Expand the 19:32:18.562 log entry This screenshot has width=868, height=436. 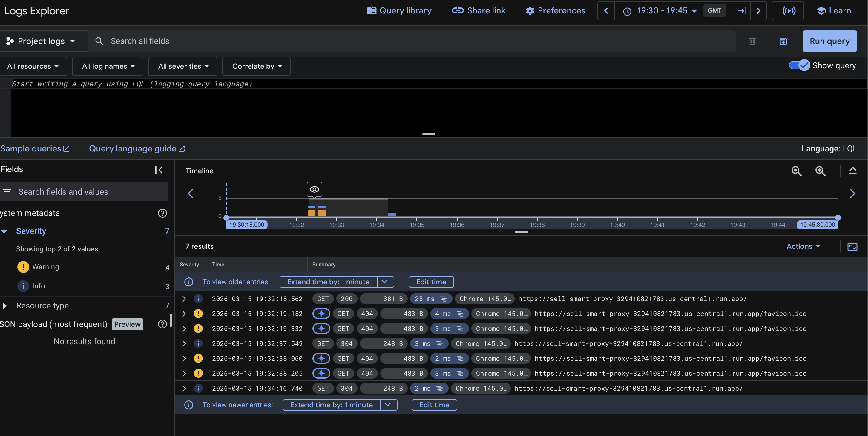(184, 299)
